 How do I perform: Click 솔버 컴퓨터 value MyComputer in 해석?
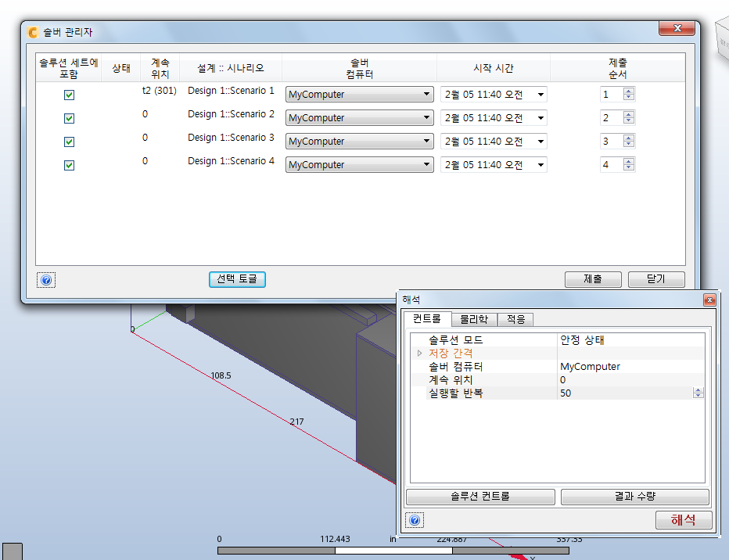tap(590, 367)
